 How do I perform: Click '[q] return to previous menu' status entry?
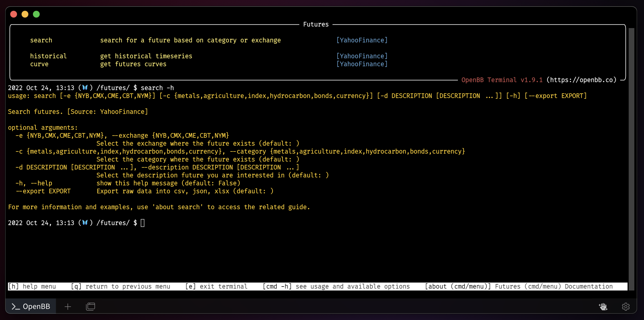(x=121, y=287)
